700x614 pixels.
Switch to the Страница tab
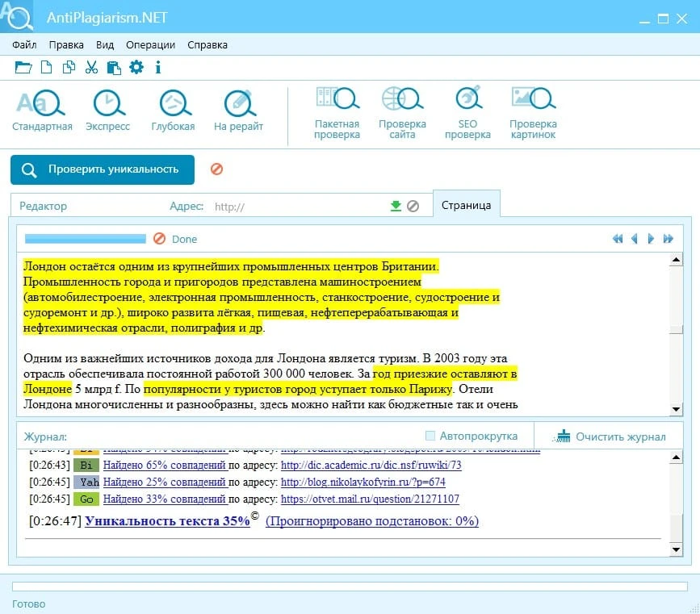tap(466, 205)
